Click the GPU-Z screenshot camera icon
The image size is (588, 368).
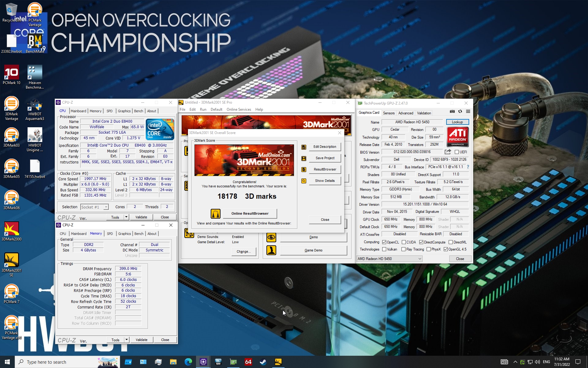point(452,111)
